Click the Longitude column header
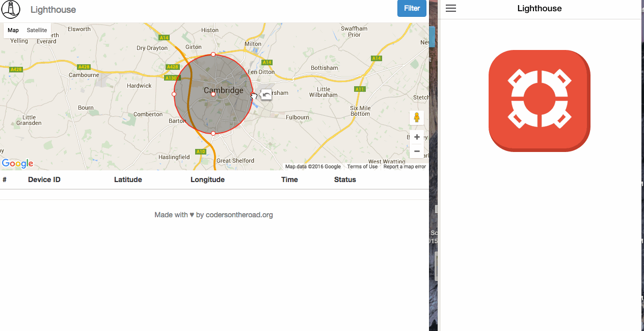 point(207,180)
